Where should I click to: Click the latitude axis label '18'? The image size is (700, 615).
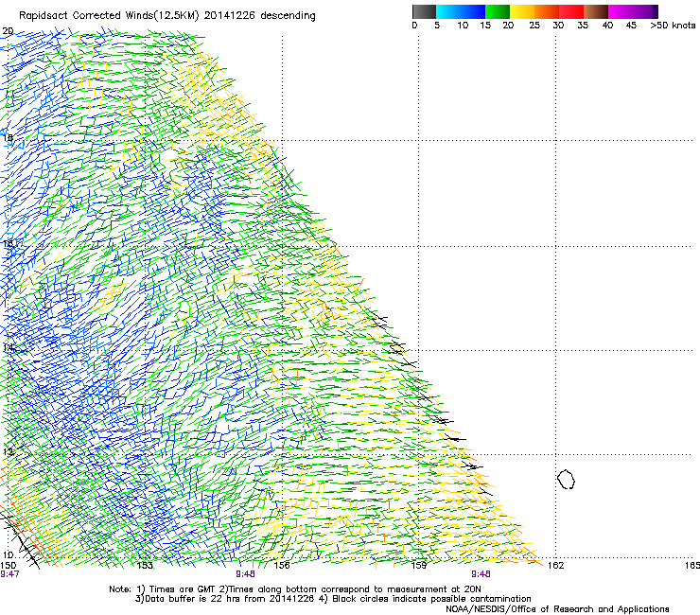[x=8, y=137]
